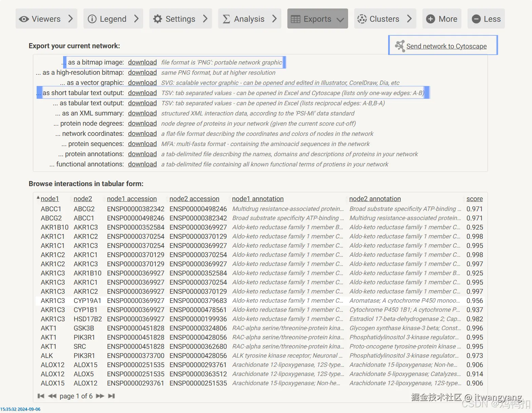Download network as bitmap image
Image resolution: width=532 pixels, height=413 pixels.
[x=142, y=62]
